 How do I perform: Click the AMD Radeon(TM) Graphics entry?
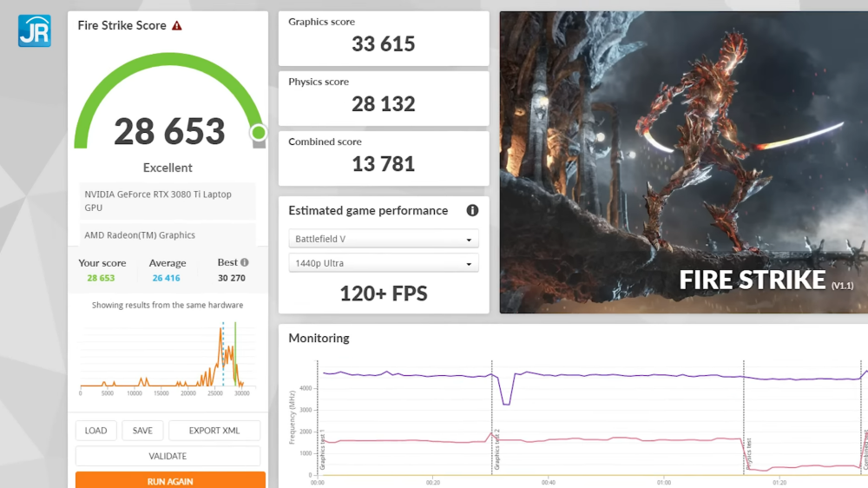(168, 234)
